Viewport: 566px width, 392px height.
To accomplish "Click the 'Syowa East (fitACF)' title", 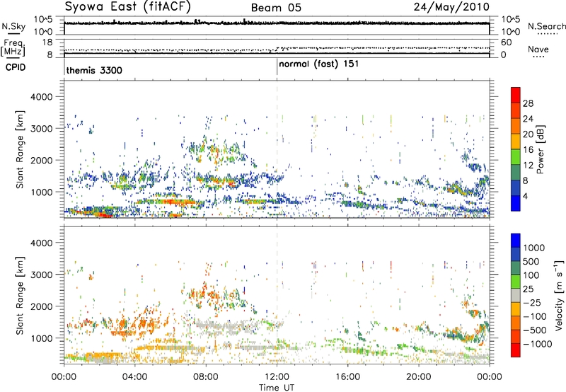I will tap(127, 6).
